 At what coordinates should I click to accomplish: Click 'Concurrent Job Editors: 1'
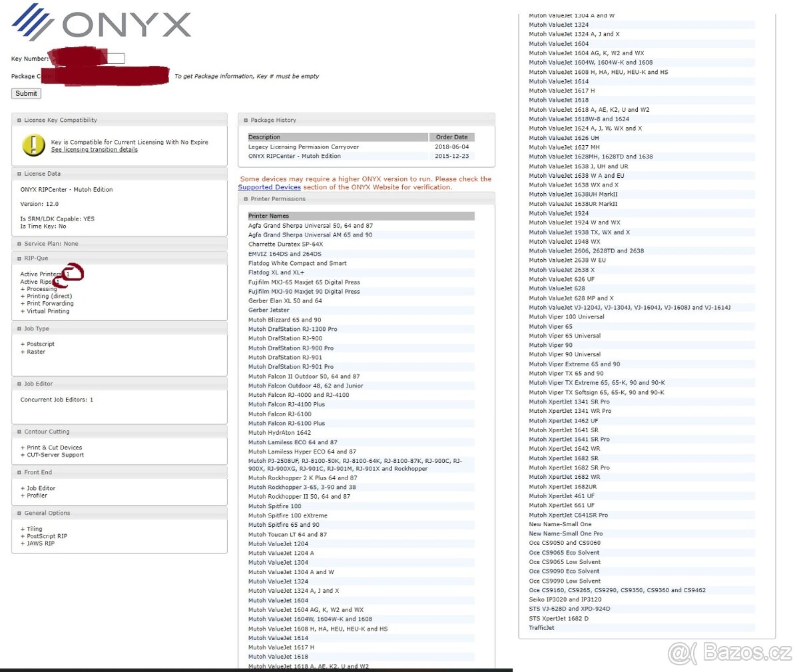click(57, 400)
